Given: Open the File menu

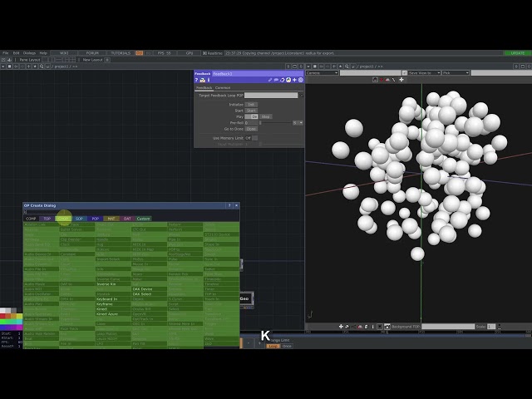Looking at the screenshot, I should tap(6, 53).
